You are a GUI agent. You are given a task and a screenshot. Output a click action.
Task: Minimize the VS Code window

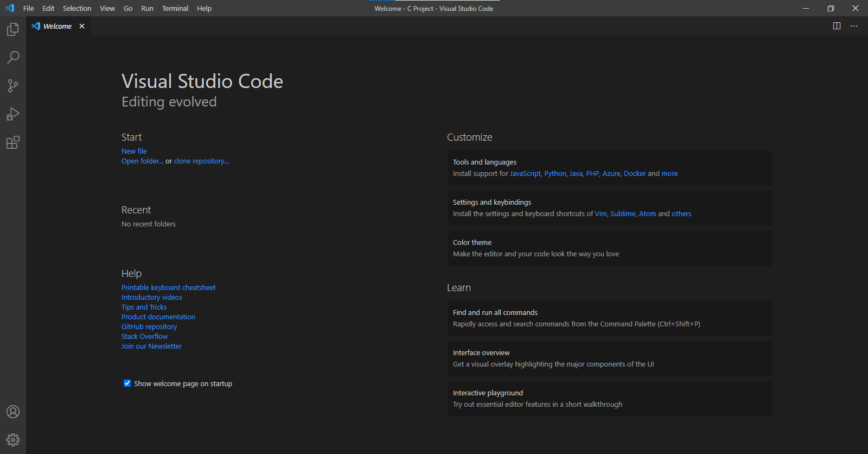(806, 8)
